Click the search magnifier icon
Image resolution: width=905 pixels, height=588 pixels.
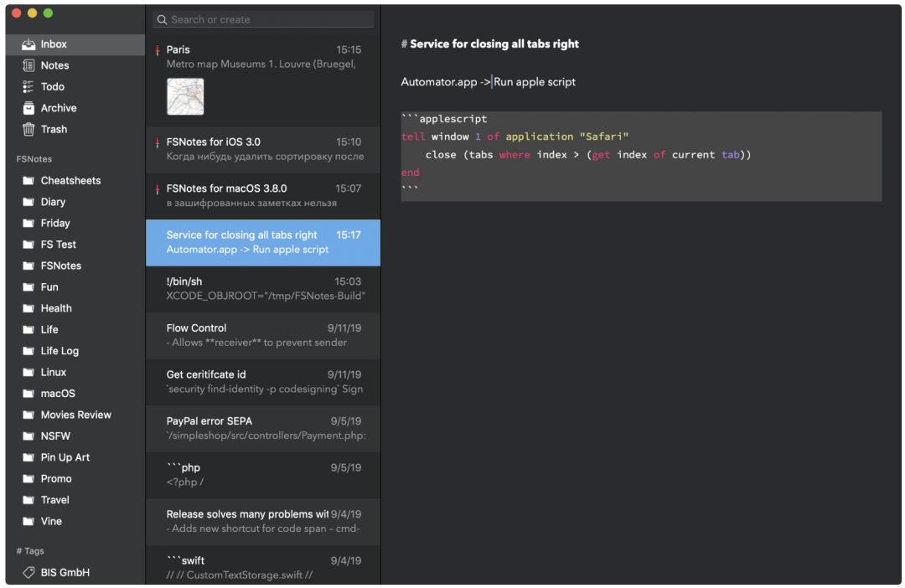(x=163, y=19)
